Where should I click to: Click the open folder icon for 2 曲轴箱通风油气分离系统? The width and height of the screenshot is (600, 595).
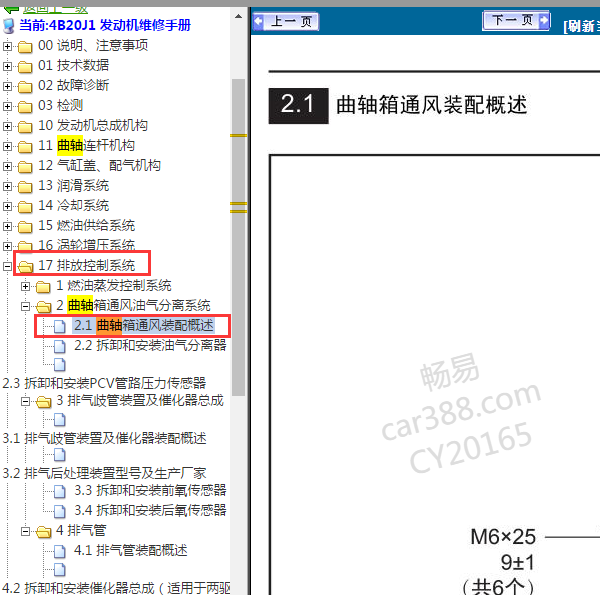44,306
